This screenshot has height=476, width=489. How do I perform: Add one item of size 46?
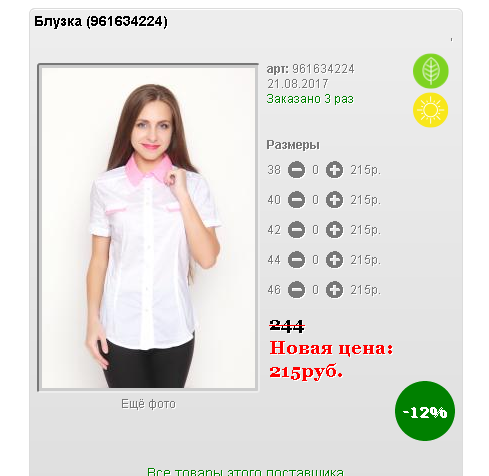(334, 290)
